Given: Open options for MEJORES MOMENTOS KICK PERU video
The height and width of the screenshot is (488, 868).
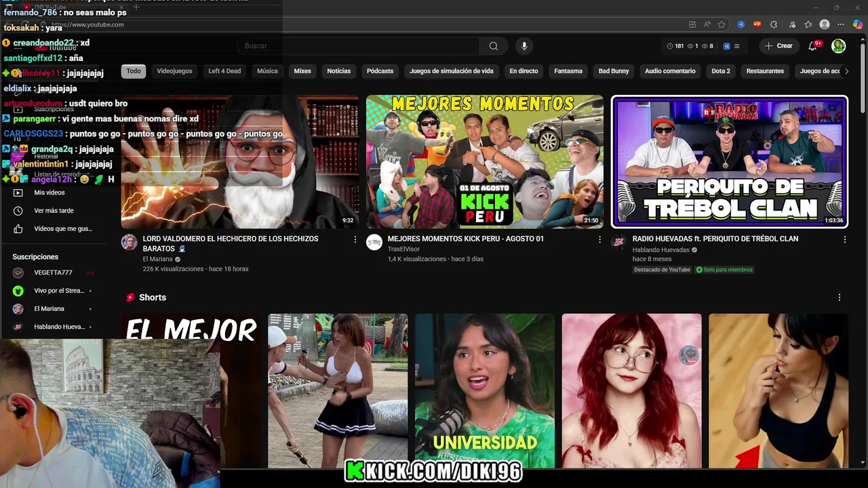Looking at the screenshot, I should [x=599, y=239].
